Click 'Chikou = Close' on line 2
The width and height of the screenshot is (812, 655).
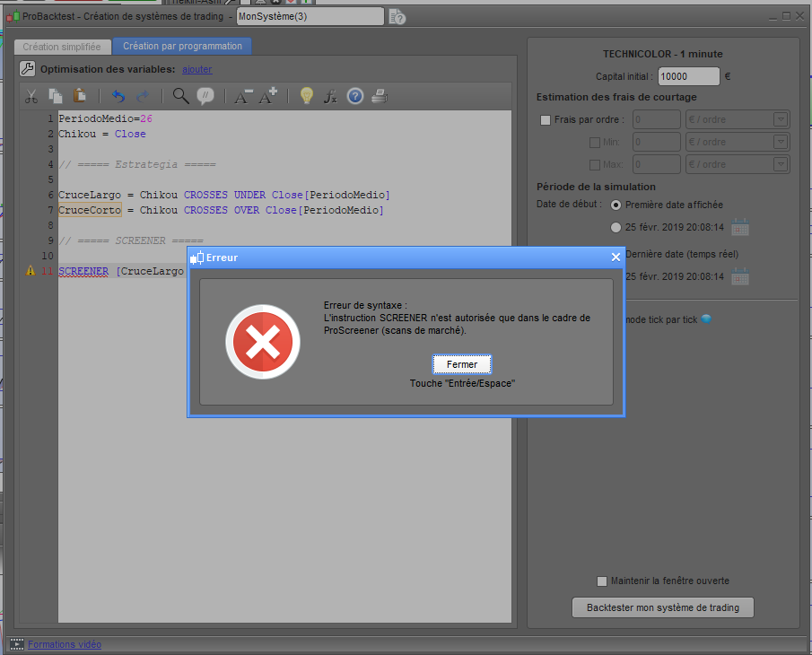click(x=102, y=134)
